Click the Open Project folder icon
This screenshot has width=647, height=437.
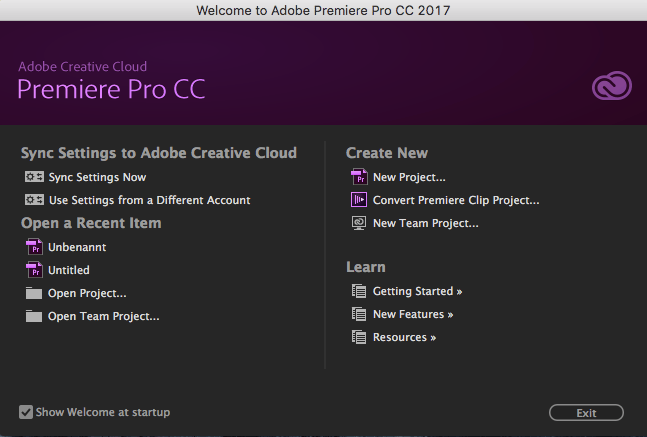[34, 293]
